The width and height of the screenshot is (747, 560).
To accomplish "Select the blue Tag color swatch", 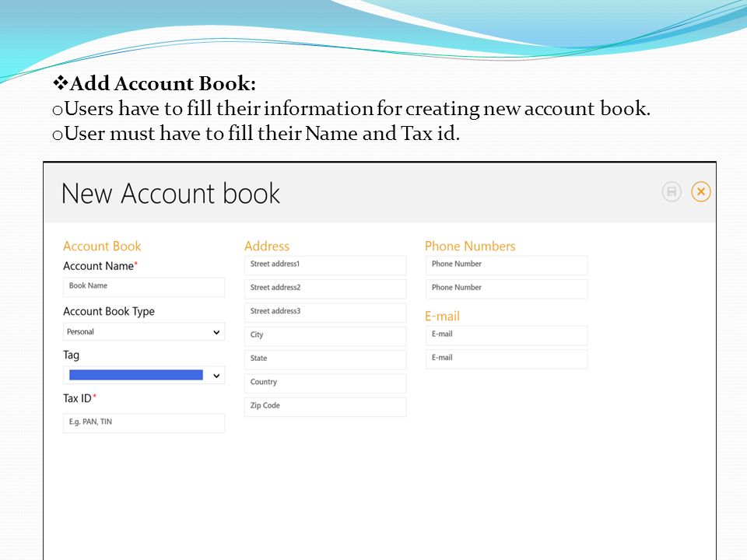I will pyautogui.click(x=135, y=375).
